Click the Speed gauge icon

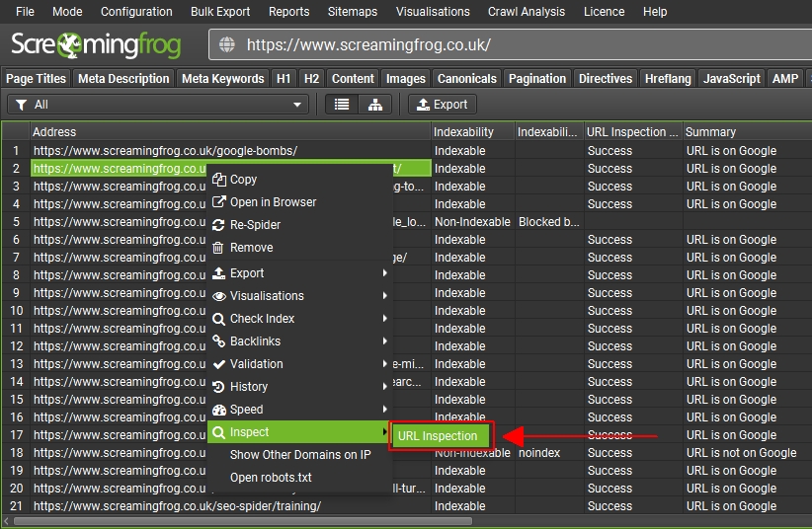pyautogui.click(x=219, y=410)
